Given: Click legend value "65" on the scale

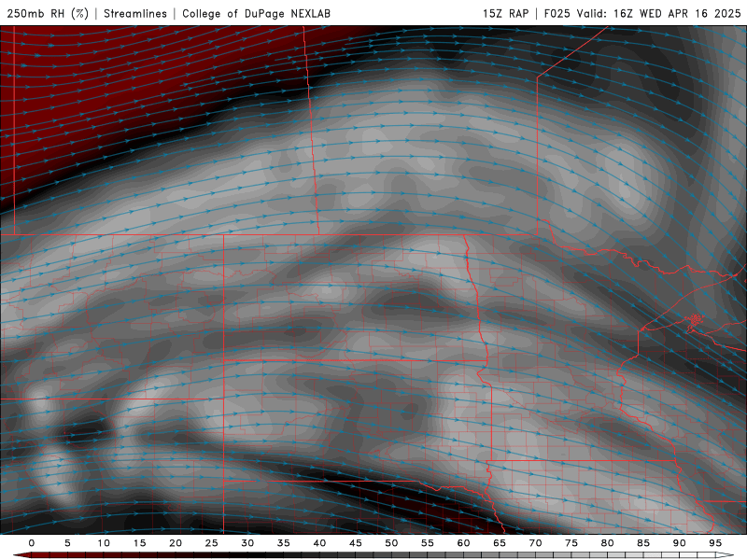Looking at the screenshot, I should pyautogui.click(x=500, y=543).
